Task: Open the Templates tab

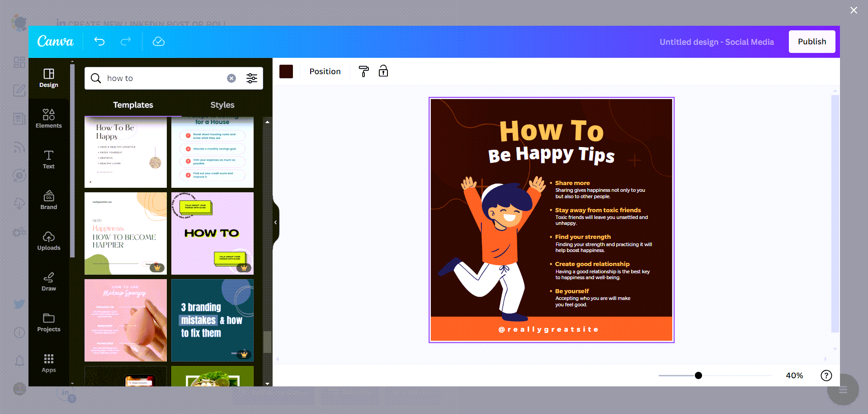Action: click(133, 105)
